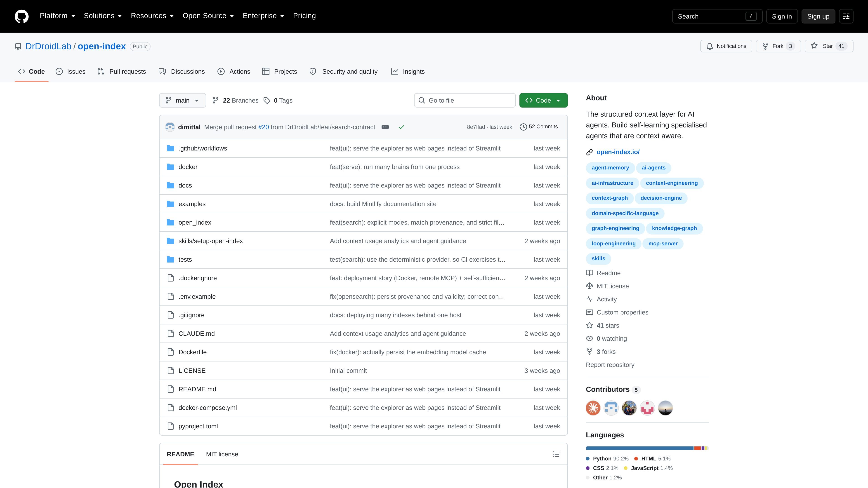Open the green Code dropdown
This screenshot has height=488, width=868.
click(543, 100)
